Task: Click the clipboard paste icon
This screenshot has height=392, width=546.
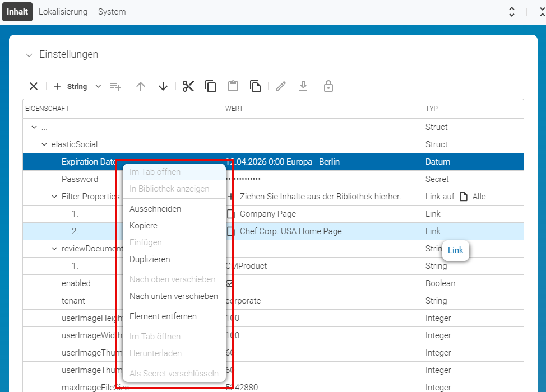Action: click(233, 86)
